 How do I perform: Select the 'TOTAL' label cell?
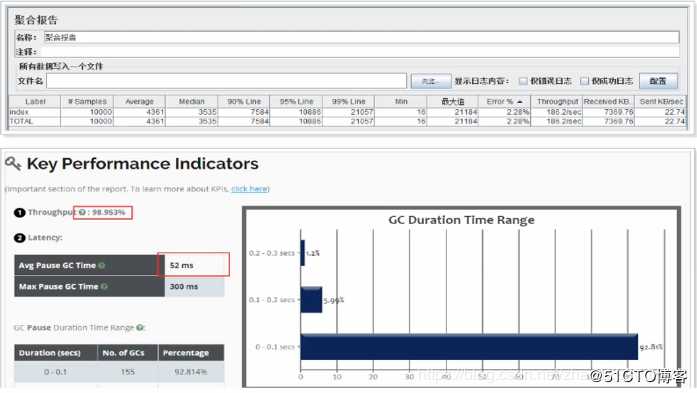[35, 121]
